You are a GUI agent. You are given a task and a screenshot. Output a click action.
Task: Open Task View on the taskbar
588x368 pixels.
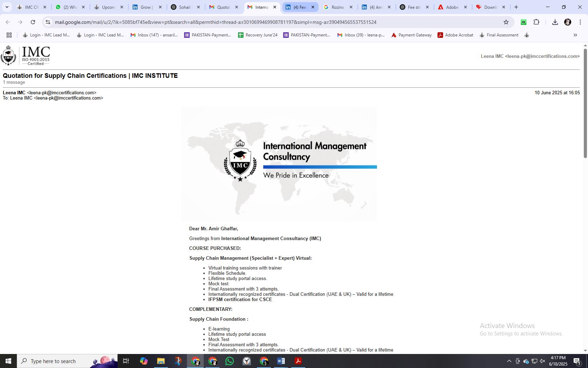click(126, 361)
